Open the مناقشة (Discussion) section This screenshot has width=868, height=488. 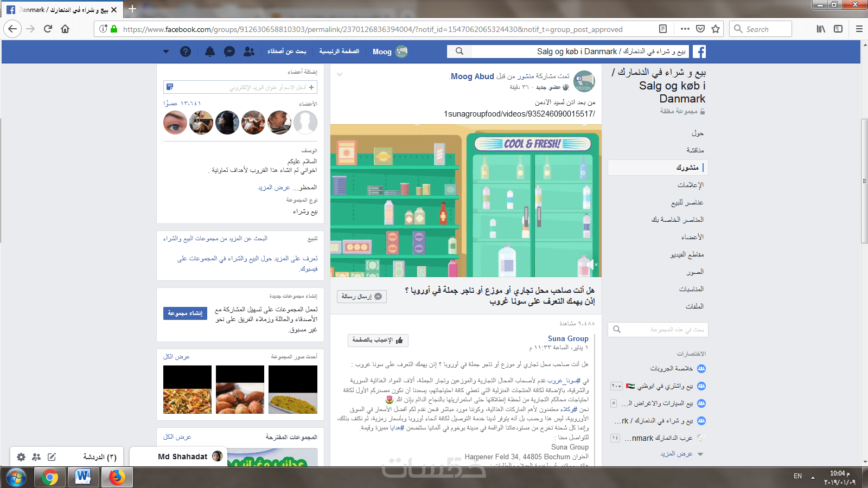point(695,150)
